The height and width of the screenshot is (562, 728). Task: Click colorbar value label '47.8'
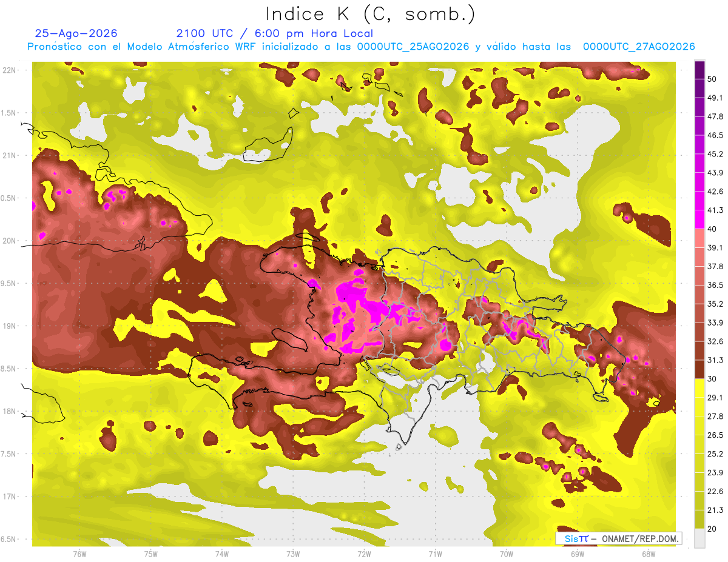(x=715, y=116)
